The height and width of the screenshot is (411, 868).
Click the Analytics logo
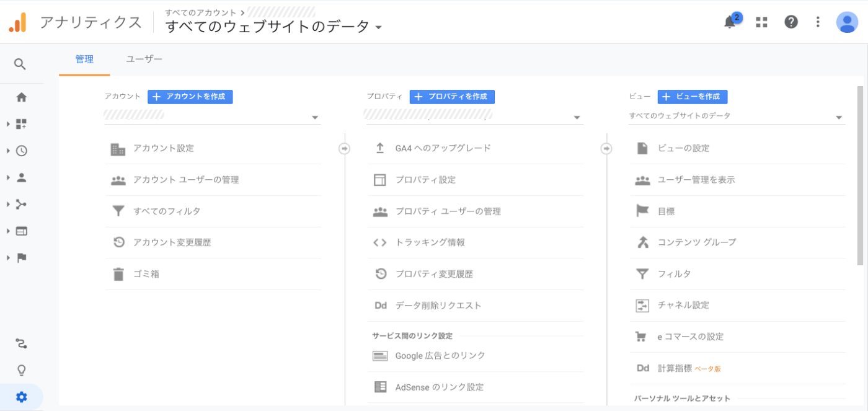17,22
